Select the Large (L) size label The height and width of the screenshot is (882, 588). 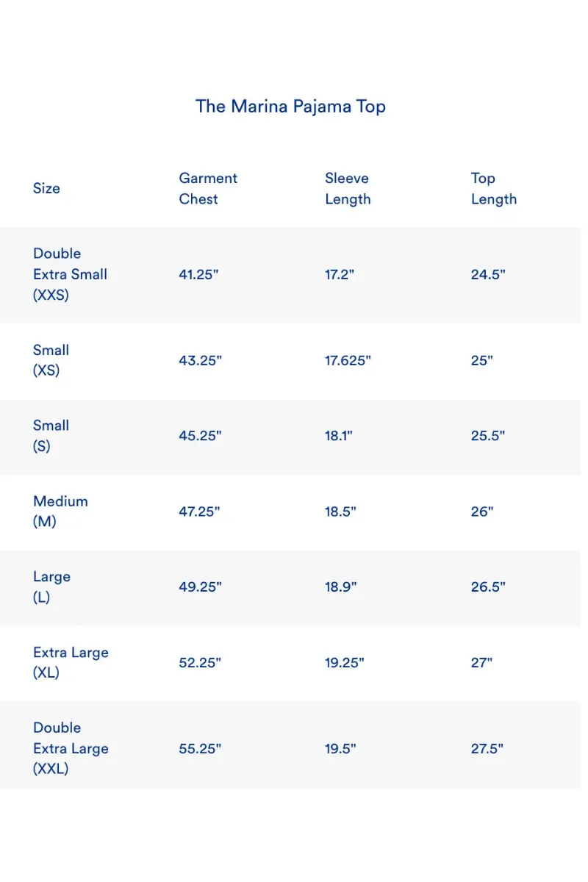[x=51, y=587]
